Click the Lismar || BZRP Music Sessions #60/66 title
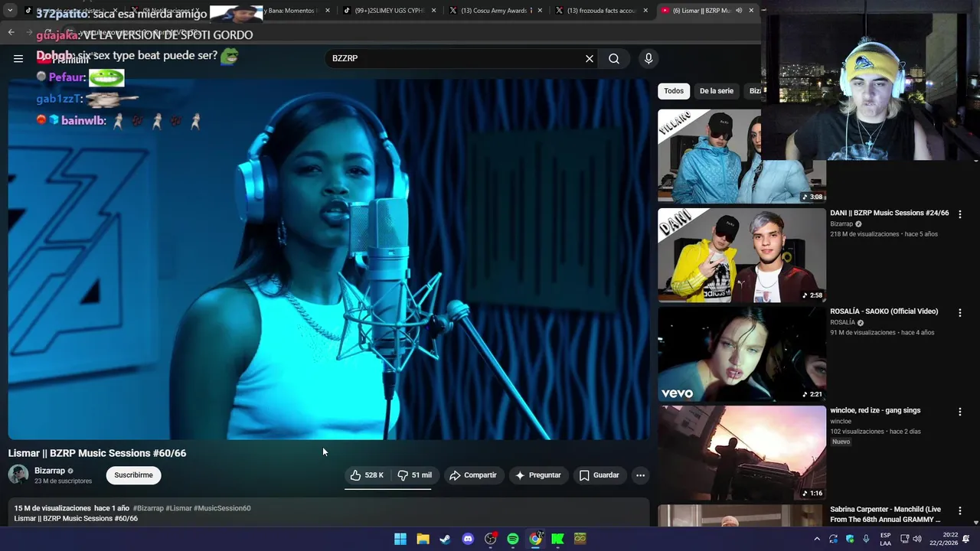This screenshot has width=980, height=551. tap(97, 453)
